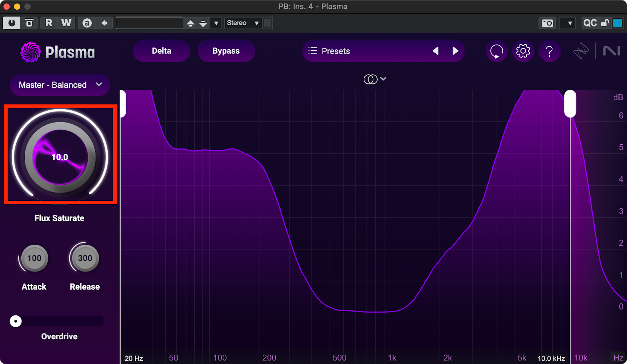Image resolution: width=627 pixels, height=364 pixels.
Task: Open the help question mark icon
Action: click(x=549, y=51)
